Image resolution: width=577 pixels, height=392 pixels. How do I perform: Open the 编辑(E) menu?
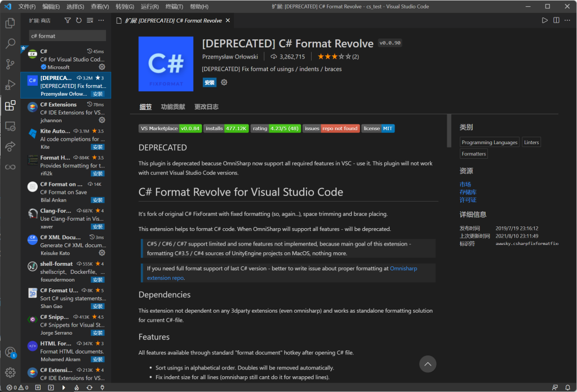coord(51,7)
